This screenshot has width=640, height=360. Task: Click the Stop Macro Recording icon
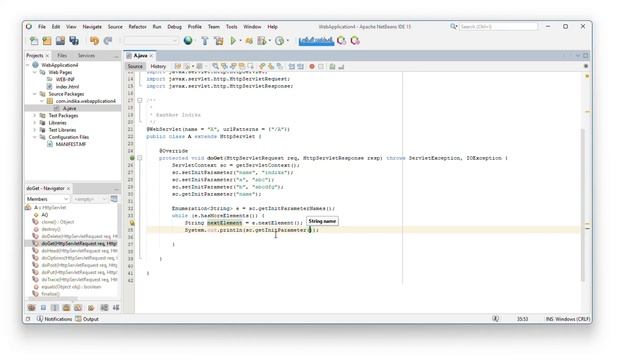(321, 66)
